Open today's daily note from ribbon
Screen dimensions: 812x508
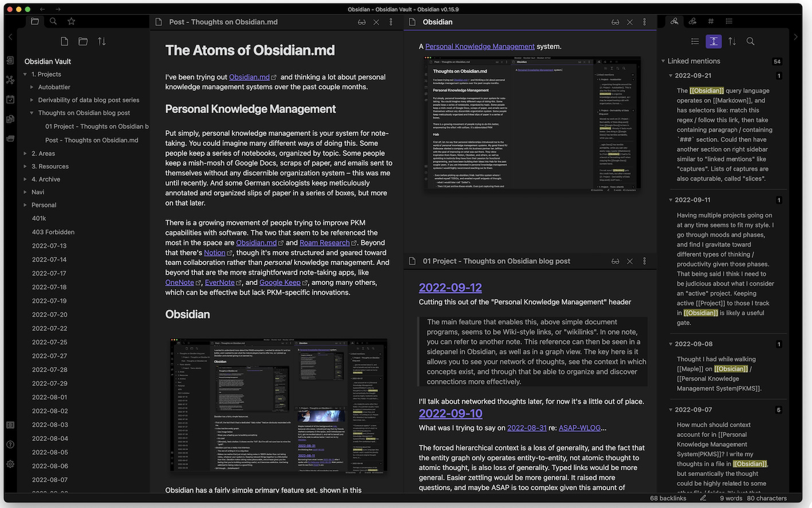click(10, 99)
